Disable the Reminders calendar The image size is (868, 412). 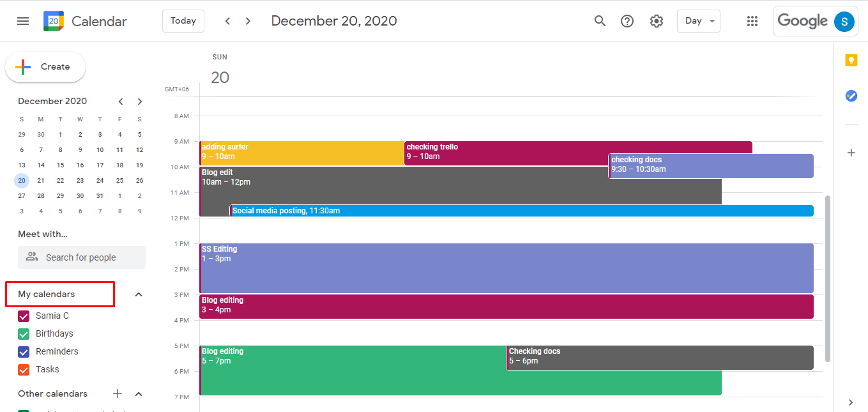click(24, 351)
